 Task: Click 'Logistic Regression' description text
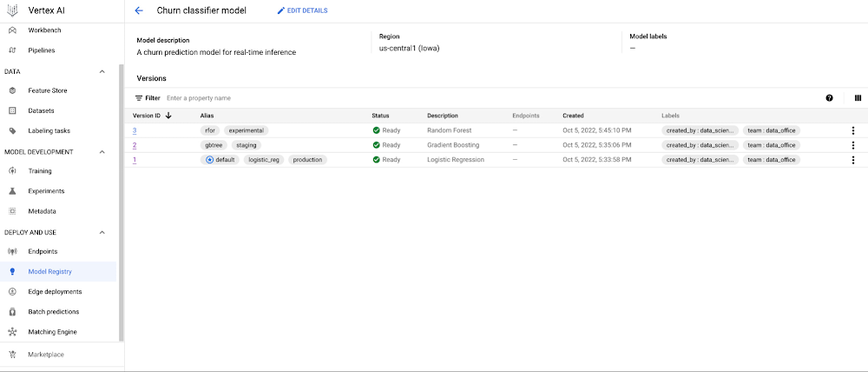click(x=456, y=160)
